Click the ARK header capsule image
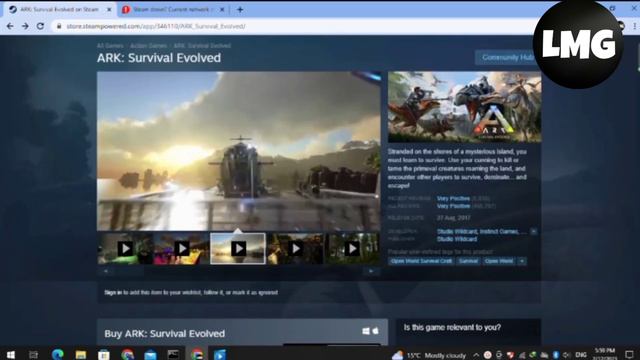The width and height of the screenshot is (640, 360). (464, 107)
